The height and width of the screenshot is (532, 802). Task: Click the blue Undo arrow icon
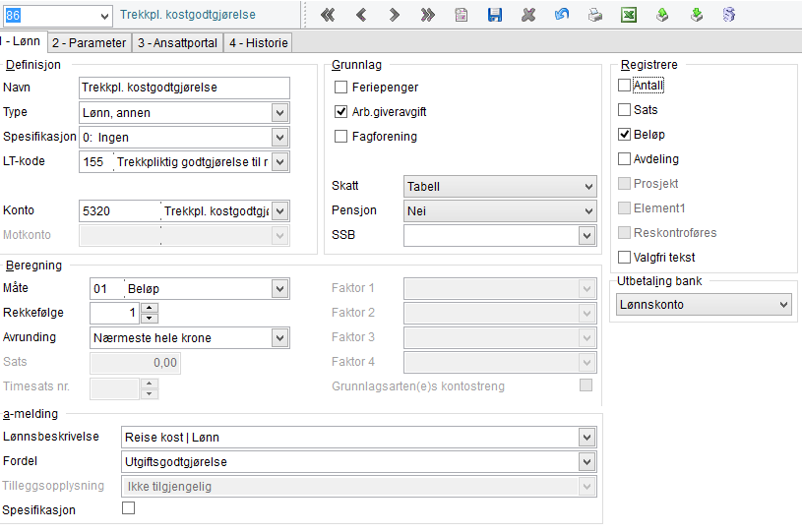click(562, 16)
